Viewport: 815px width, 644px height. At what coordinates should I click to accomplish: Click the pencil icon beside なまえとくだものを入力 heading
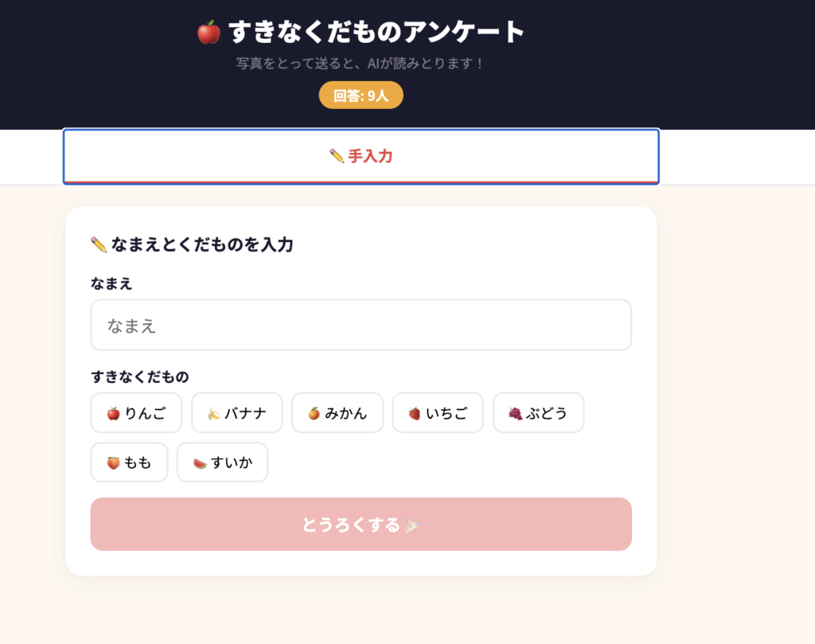coord(99,244)
